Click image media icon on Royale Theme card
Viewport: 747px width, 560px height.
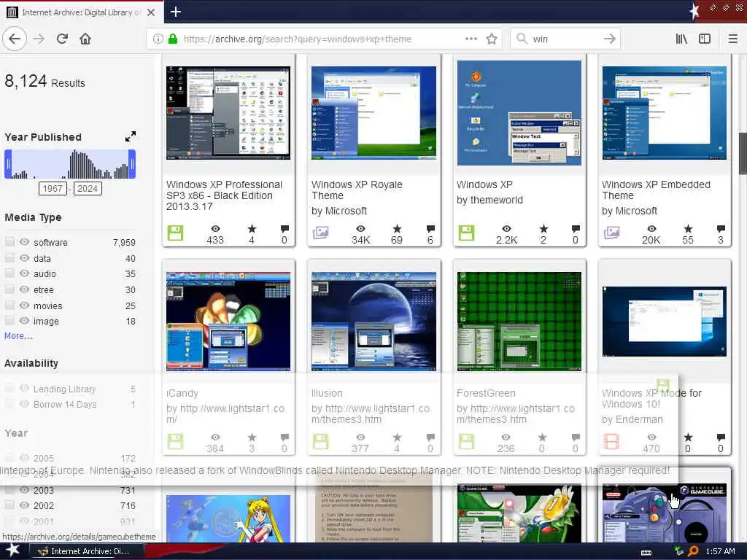[320, 233]
